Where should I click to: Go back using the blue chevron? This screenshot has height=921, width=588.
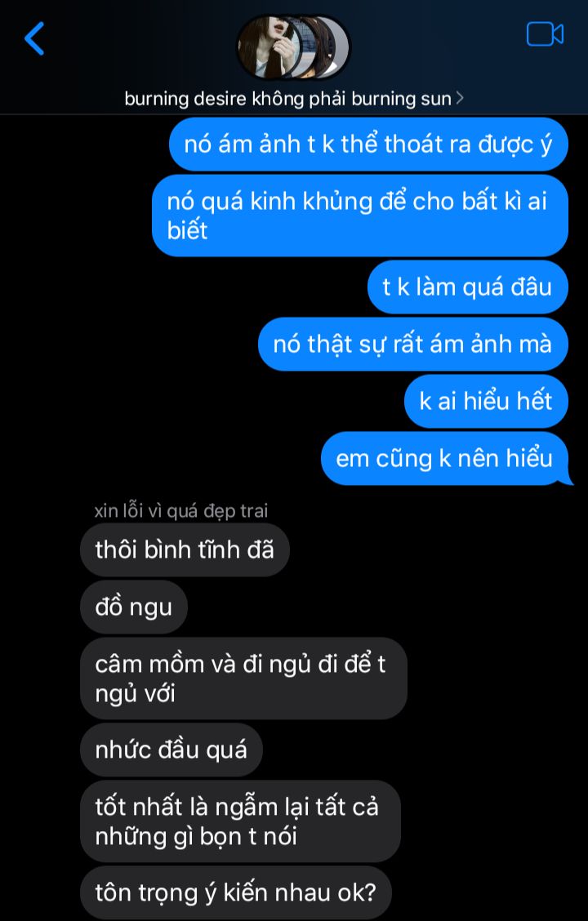click(x=34, y=38)
